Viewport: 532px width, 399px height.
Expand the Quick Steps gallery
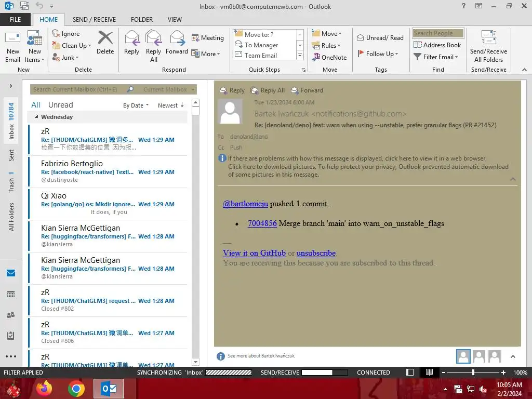tap(300, 55)
